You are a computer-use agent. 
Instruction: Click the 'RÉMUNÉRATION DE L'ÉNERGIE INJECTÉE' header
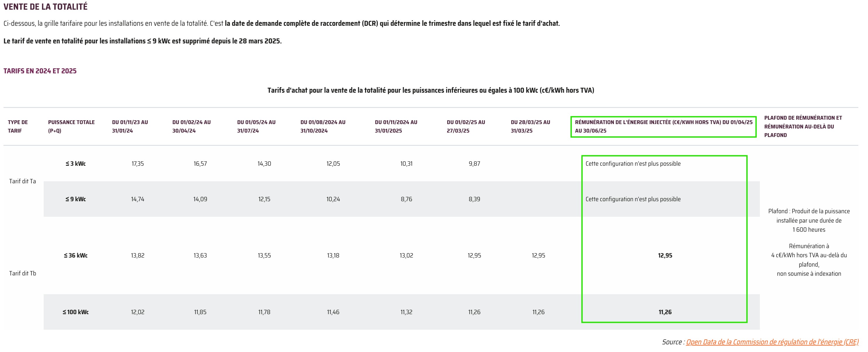pyautogui.click(x=663, y=126)
